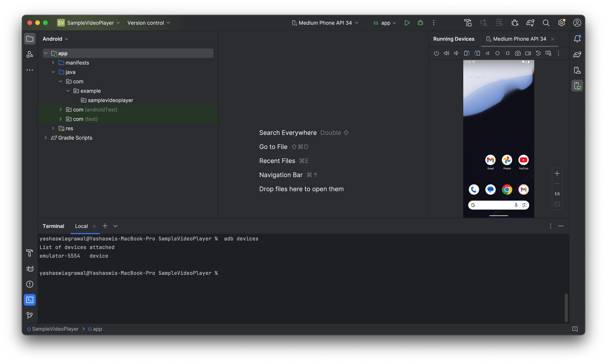Expand the res folder
This screenshot has height=364, width=607.
click(53, 128)
